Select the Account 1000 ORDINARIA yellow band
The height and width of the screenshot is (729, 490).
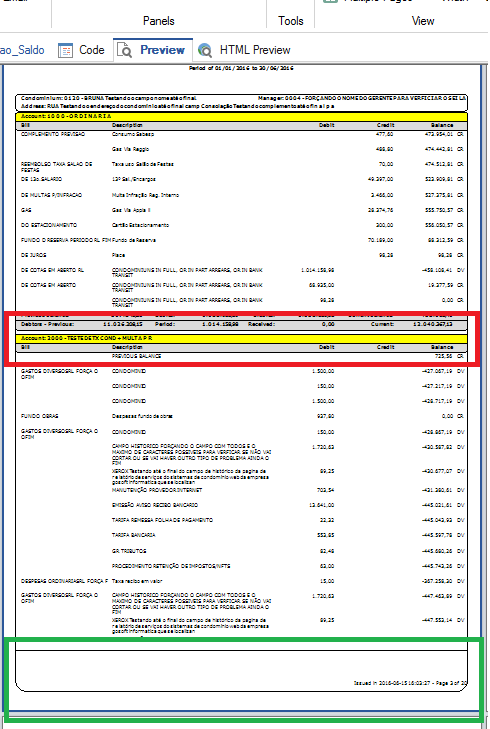click(x=241, y=116)
